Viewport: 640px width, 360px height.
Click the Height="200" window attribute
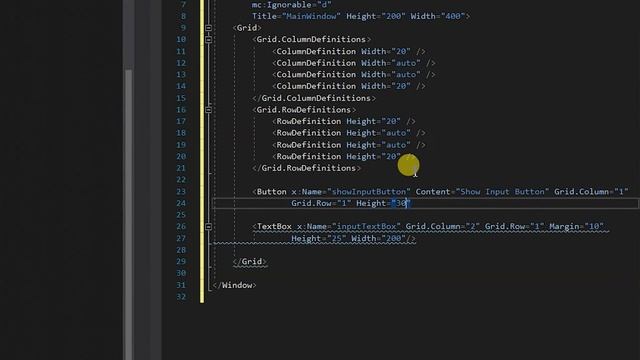click(376, 16)
